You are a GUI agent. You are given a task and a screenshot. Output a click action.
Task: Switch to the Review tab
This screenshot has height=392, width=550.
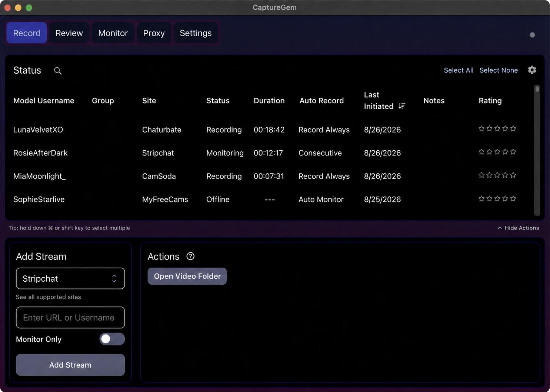tap(69, 33)
